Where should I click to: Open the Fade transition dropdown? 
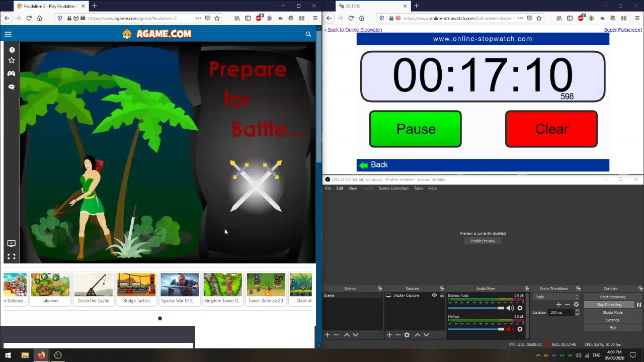(556, 297)
